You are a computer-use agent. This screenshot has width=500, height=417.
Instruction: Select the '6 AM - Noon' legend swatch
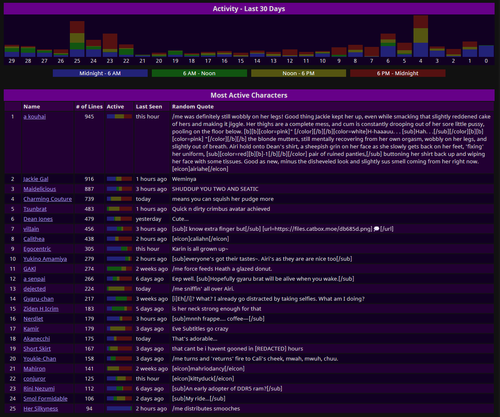coord(199,73)
